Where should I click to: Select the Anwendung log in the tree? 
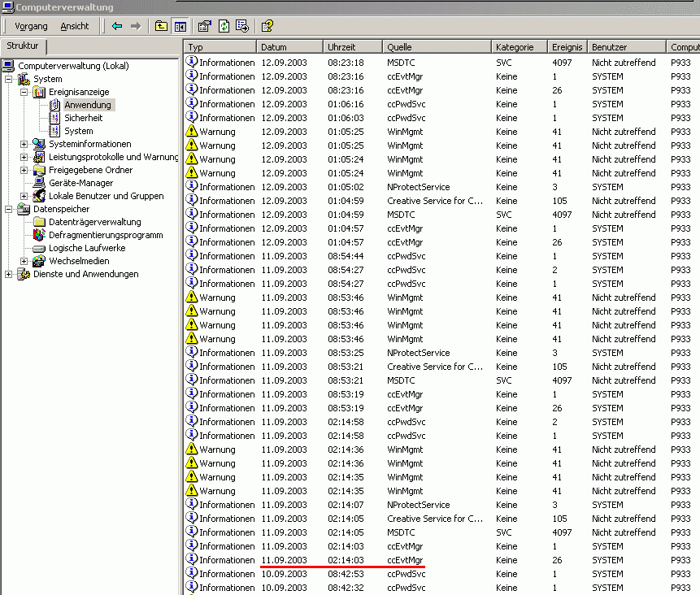pos(88,105)
